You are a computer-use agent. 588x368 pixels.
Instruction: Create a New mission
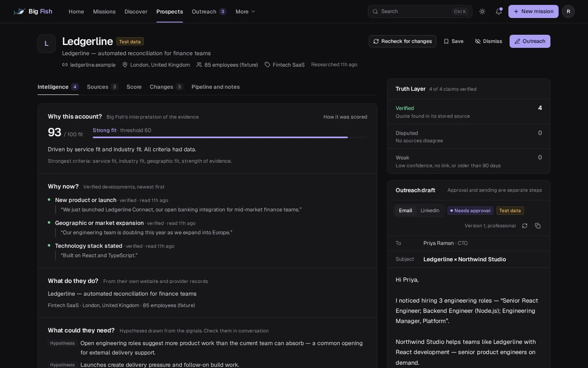pyautogui.click(x=533, y=11)
